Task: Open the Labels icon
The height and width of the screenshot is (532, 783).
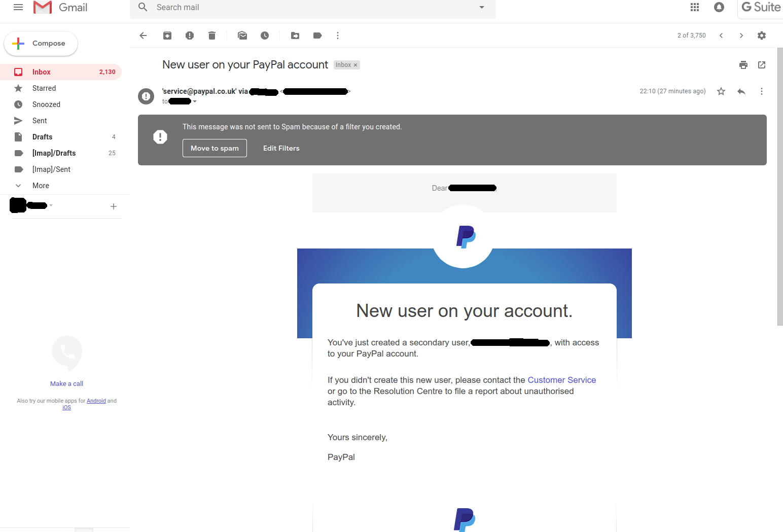Action: 317,36
